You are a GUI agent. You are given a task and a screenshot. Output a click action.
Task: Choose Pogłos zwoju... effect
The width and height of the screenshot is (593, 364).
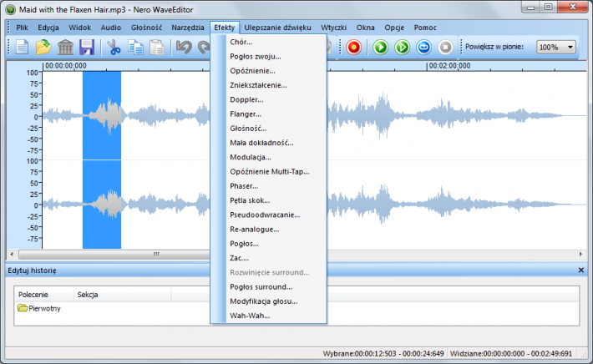click(x=268, y=56)
